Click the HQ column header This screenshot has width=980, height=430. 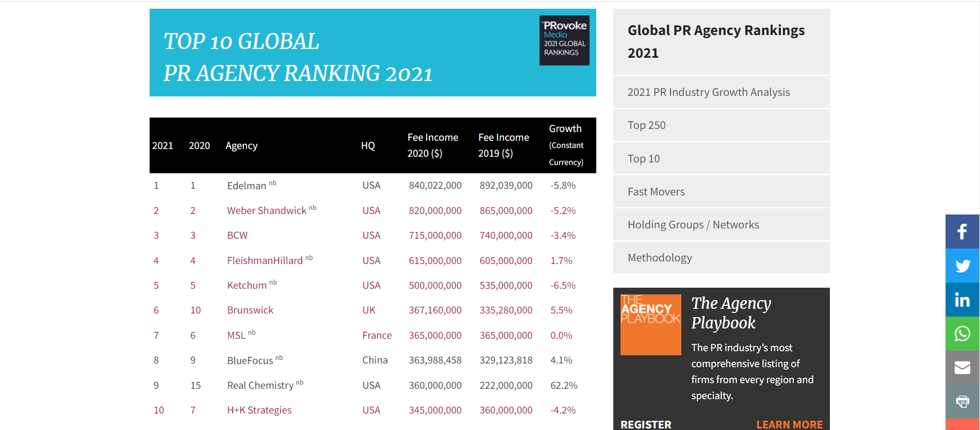(368, 145)
